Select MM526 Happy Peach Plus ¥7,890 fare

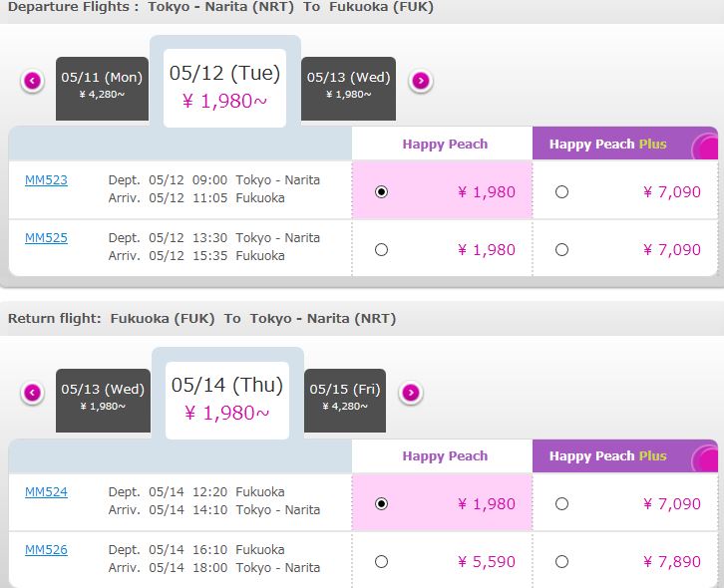click(x=561, y=562)
